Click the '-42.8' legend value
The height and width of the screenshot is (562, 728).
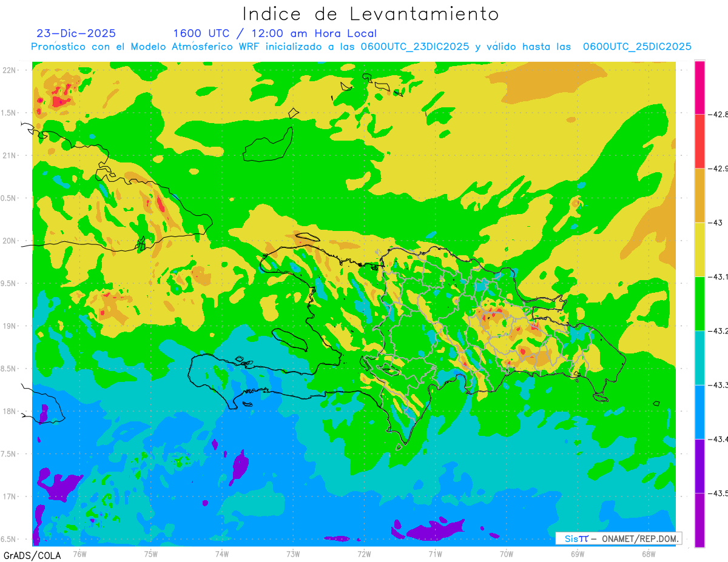[717, 115]
